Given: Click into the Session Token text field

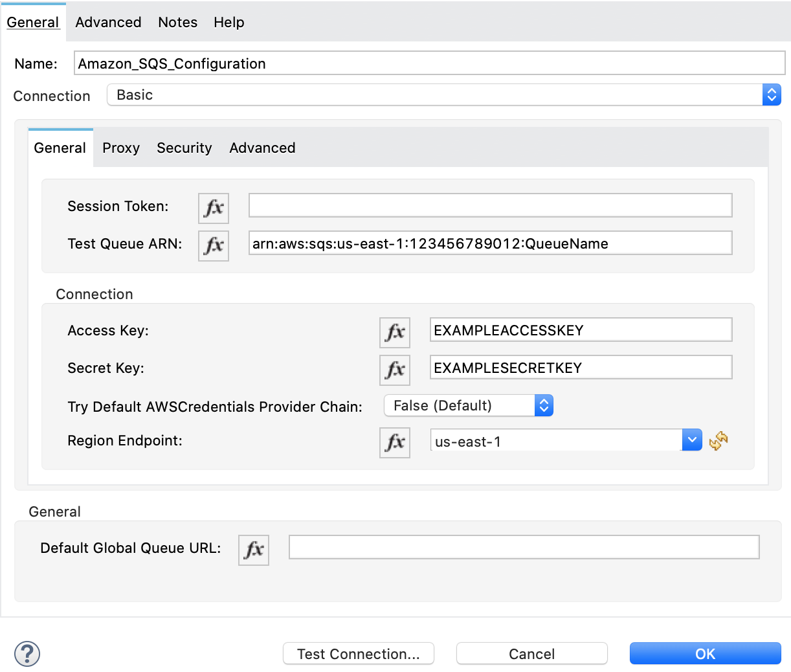Looking at the screenshot, I should pyautogui.click(x=490, y=206).
